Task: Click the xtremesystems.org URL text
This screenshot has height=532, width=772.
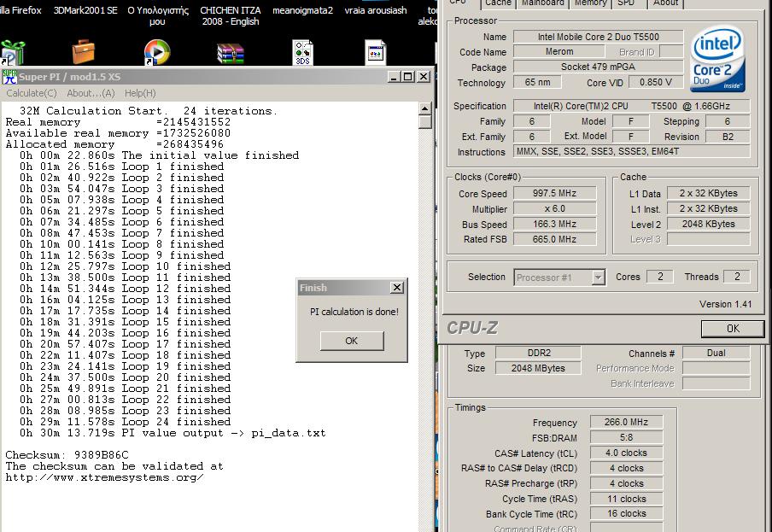Action: [104, 477]
